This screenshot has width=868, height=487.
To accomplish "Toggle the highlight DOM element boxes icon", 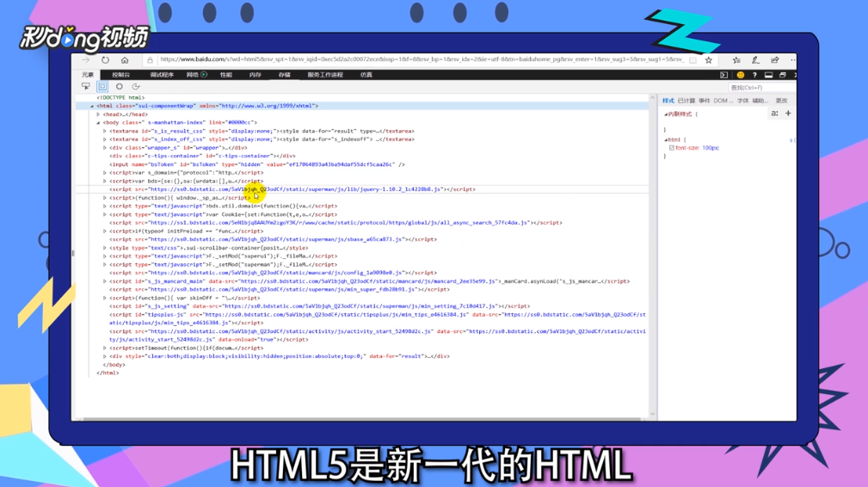I will pos(102,86).
